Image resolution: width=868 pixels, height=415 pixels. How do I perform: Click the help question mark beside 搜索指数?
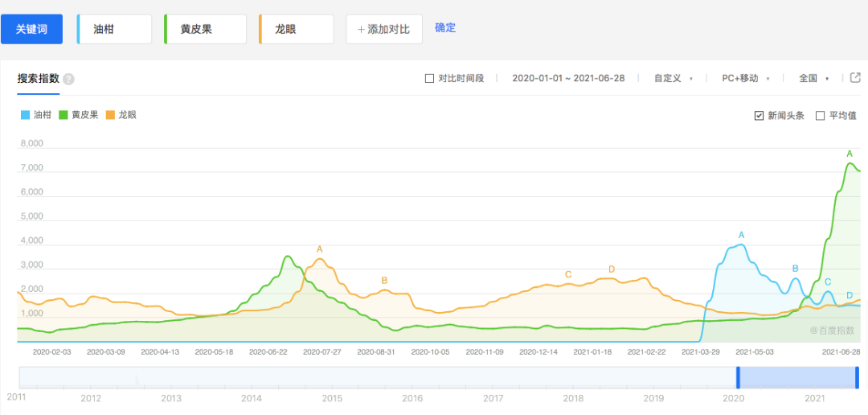[x=68, y=79]
